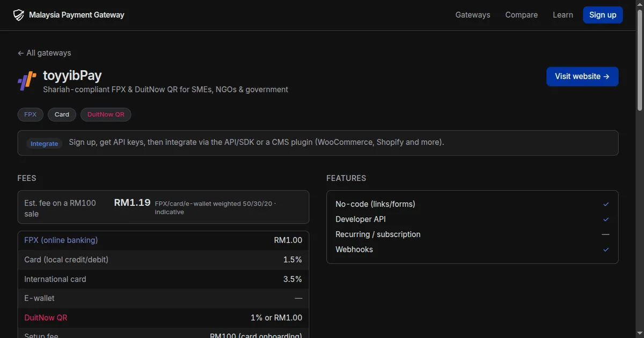
Task: Click the 'International card' row label
Action: coord(55,279)
